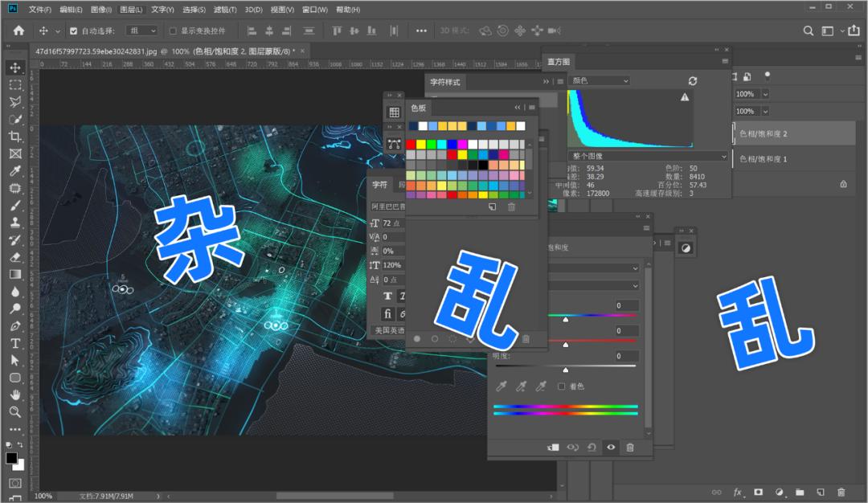Click the refresh icon in the 直方图 panel
Image resolution: width=868 pixels, height=503 pixels.
[x=691, y=80]
